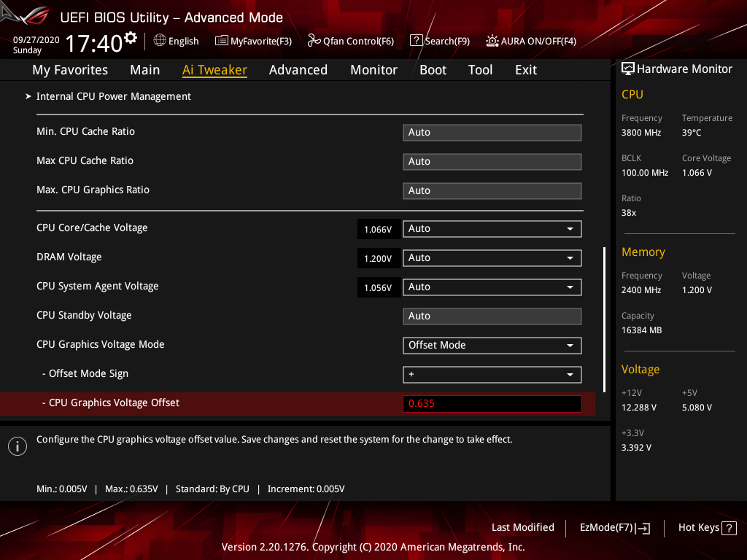Click EzMode(F7) button label

[x=606, y=528]
